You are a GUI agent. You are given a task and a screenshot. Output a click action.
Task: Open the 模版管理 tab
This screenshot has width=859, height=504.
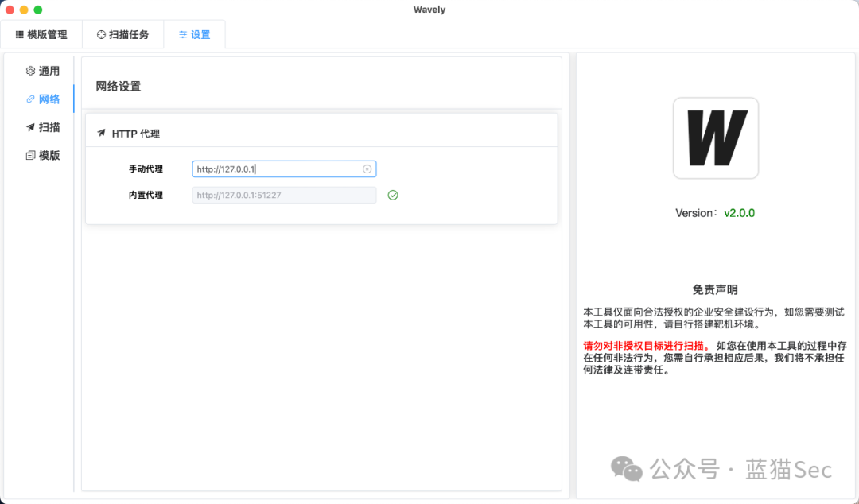pos(41,34)
